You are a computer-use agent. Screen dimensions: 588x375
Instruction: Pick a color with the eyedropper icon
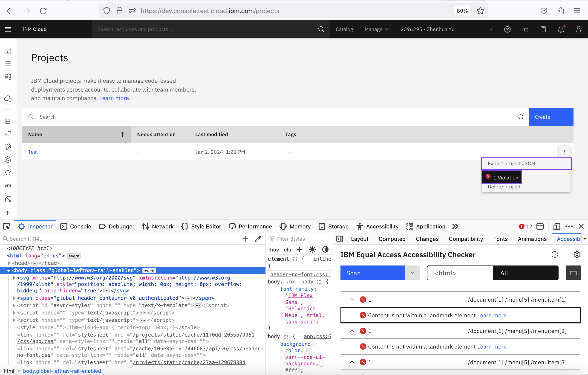(258, 239)
